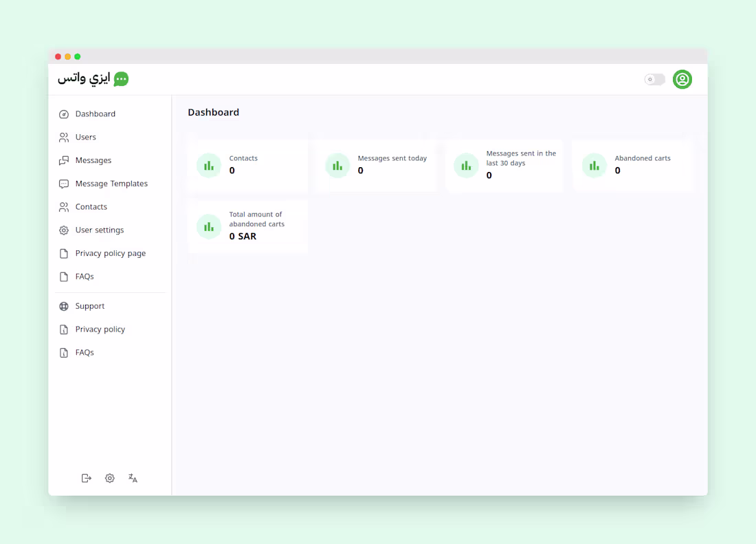
Task: Click the User settings gear icon in sidebar
Action: tap(63, 230)
